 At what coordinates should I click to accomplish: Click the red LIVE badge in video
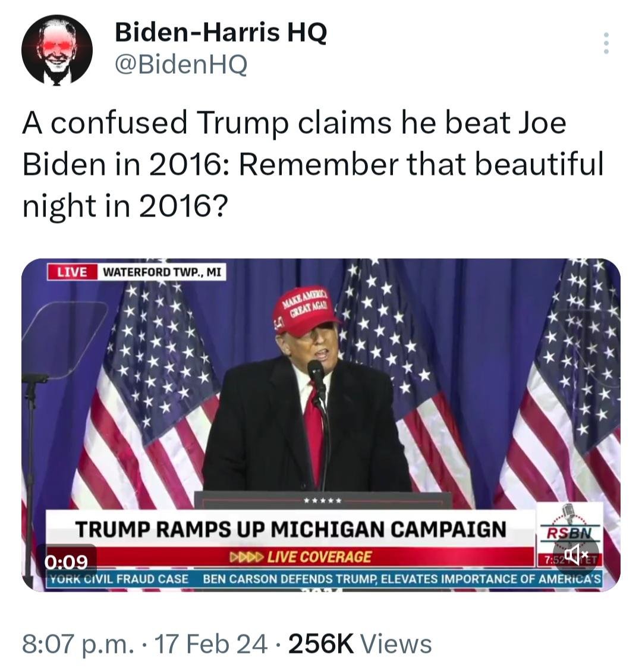pos(73,272)
